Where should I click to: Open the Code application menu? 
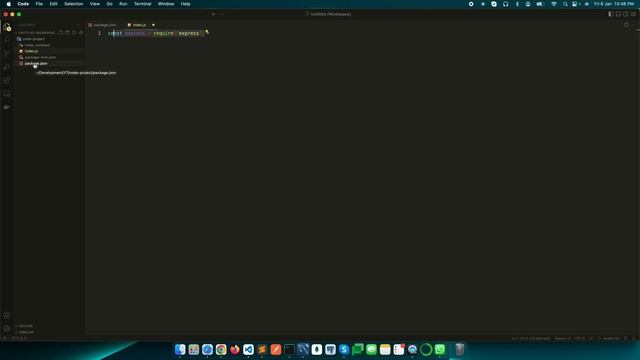click(x=23, y=4)
